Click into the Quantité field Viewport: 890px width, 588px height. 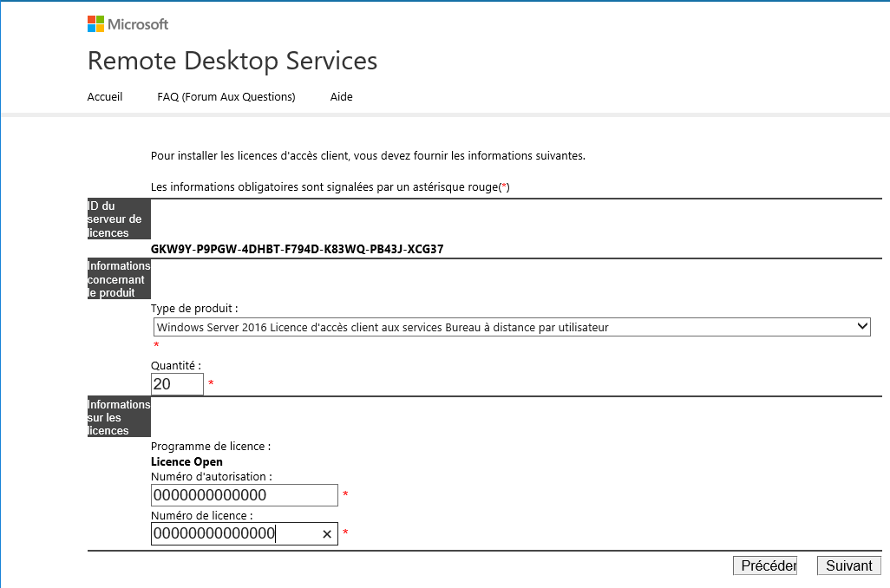[x=177, y=384]
